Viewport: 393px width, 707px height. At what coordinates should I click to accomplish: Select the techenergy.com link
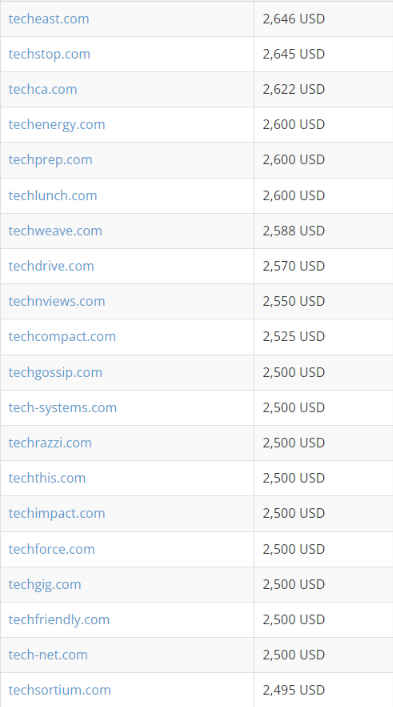57,124
